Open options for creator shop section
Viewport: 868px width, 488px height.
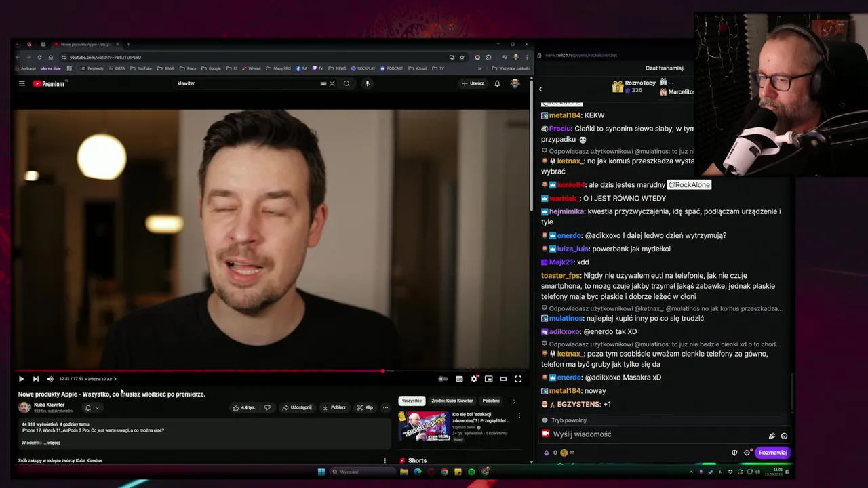(x=385, y=460)
